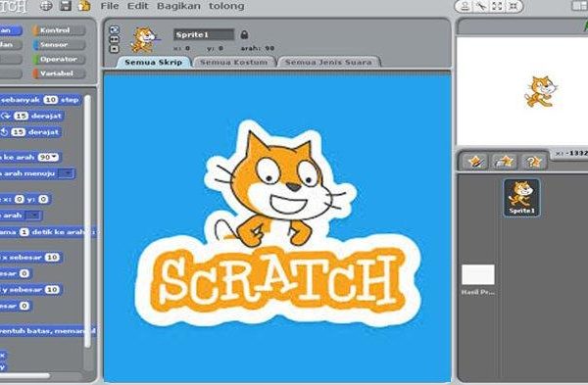Select the Operator block category

(x=59, y=59)
